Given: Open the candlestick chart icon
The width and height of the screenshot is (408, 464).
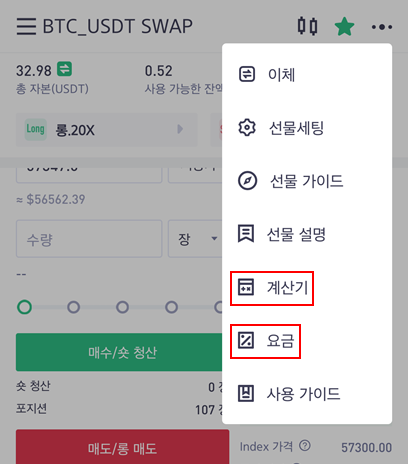Looking at the screenshot, I should (x=307, y=26).
